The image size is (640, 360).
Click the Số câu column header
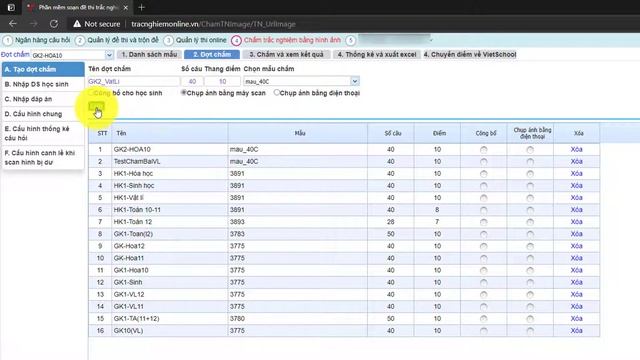pos(391,133)
